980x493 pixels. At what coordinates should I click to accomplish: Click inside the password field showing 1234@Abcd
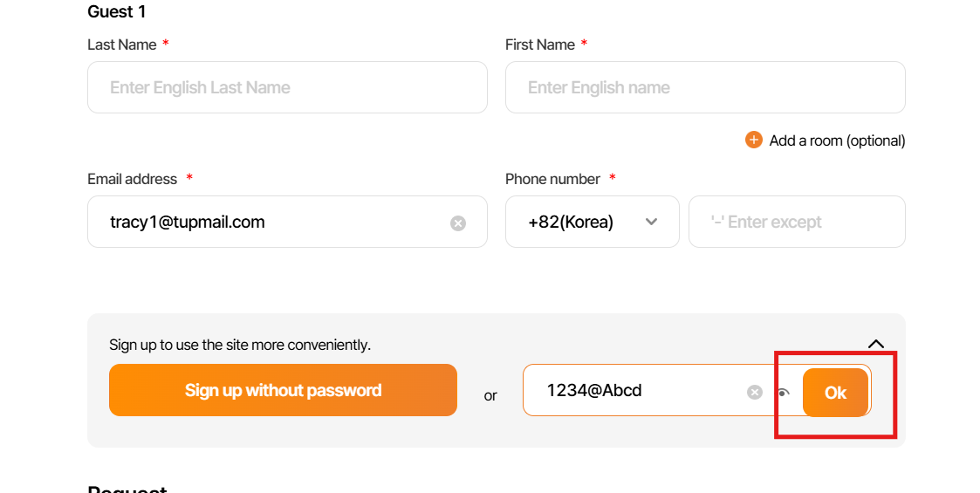tap(637, 390)
